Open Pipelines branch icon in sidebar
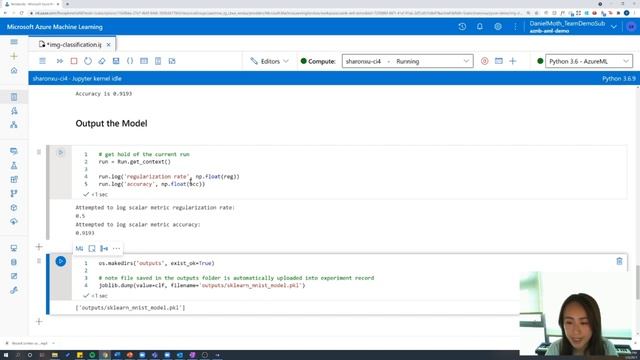This screenshot has height=360, width=640. click(14, 193)
